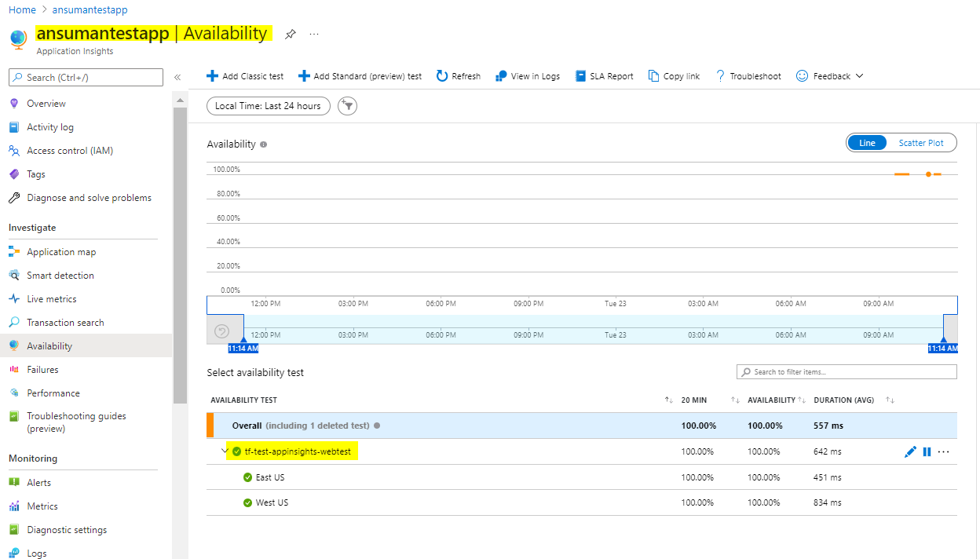This screenshot has height=559, width=980.
Task: Click the Application Insights resource globe icon
Action: click(x=18, y=39)
